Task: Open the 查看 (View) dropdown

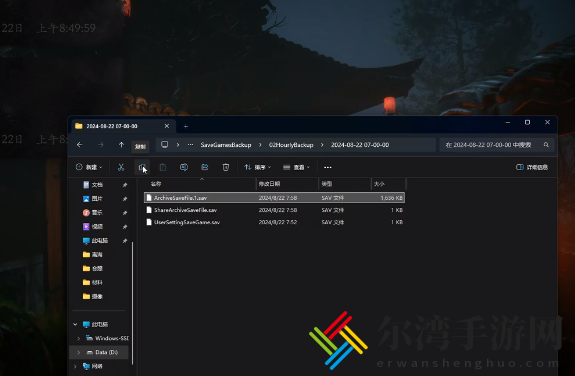Action: coord(296,167)
